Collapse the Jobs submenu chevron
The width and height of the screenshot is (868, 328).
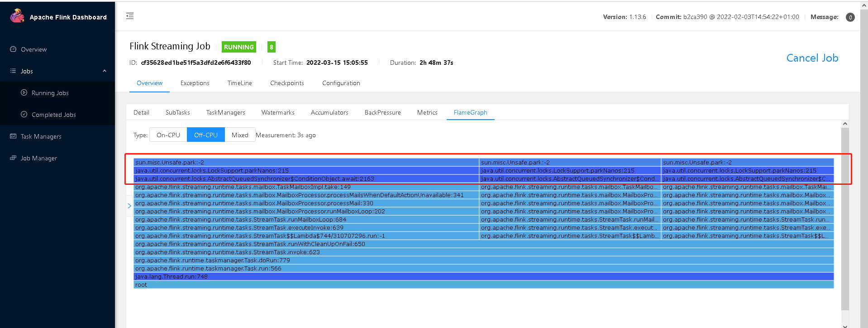[x=105, y=71]
